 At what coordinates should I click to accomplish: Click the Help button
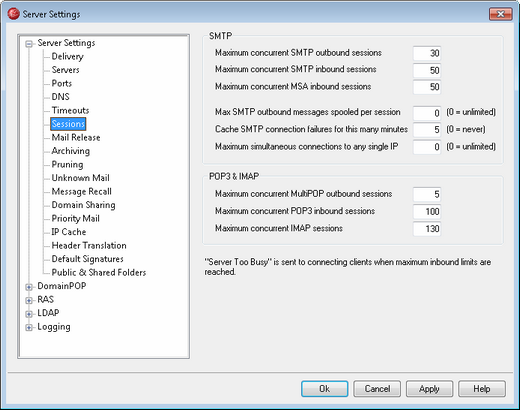coord(482,389)
